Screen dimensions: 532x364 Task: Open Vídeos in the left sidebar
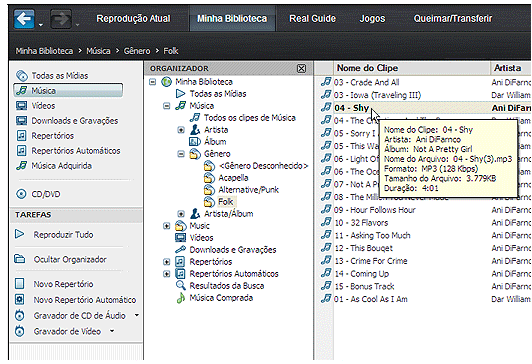[x=36, y=106]
